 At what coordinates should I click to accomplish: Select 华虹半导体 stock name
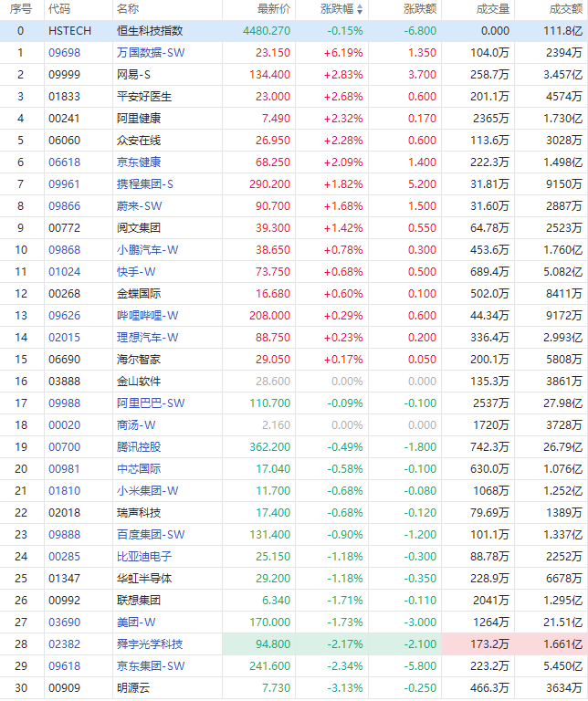pos(144,579)
